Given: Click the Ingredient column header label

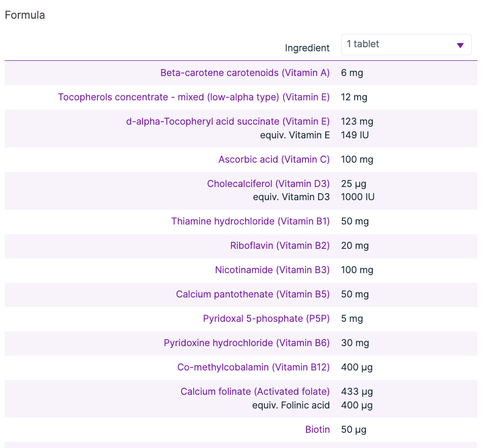Looking at the screenshot, I should pyautogui.click(x=307, y=48).
